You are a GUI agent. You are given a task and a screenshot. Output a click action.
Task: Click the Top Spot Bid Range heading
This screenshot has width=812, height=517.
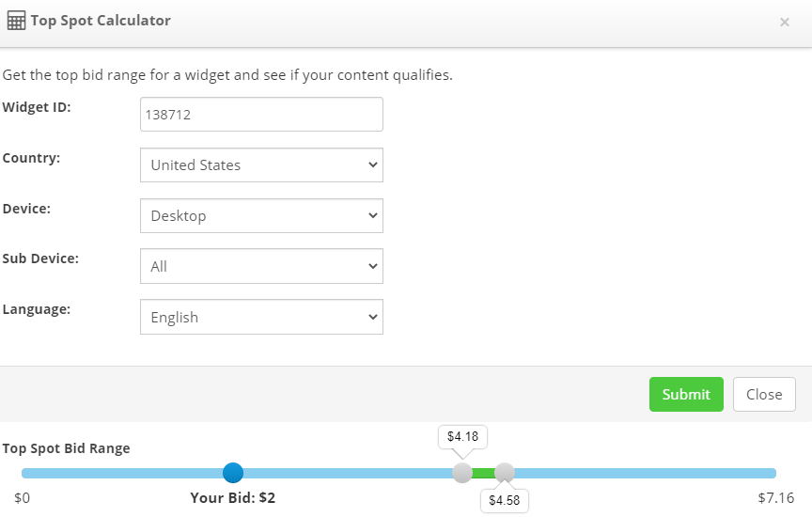67,448
